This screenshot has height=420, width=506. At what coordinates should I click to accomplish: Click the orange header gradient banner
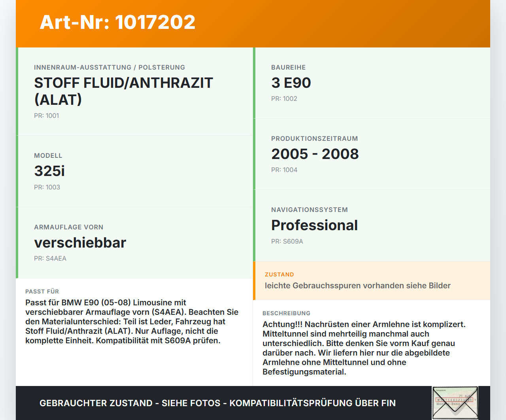pos(253,23)
